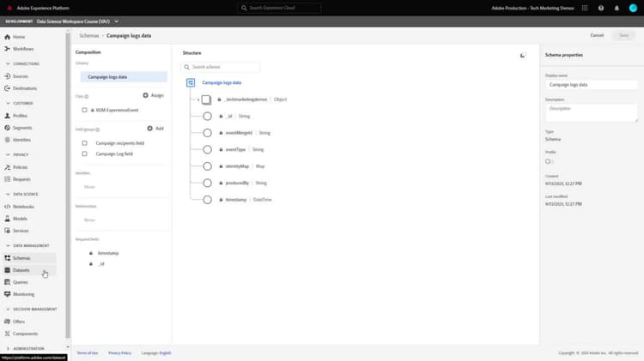644x361 pixels.
Task: Edit the Display name field
Action: [592, 85]
